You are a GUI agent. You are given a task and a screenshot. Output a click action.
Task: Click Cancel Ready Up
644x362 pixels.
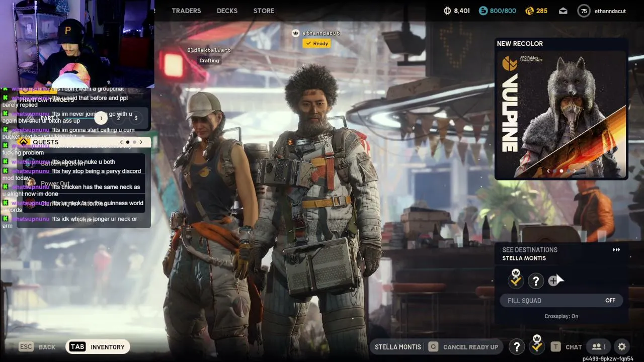point(470,347)
